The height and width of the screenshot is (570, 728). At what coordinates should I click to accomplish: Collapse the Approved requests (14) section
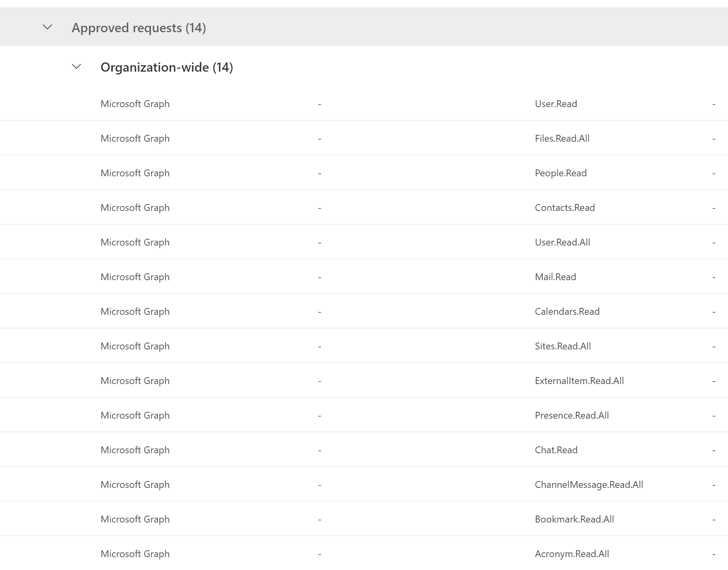click(x=47, y=27)
